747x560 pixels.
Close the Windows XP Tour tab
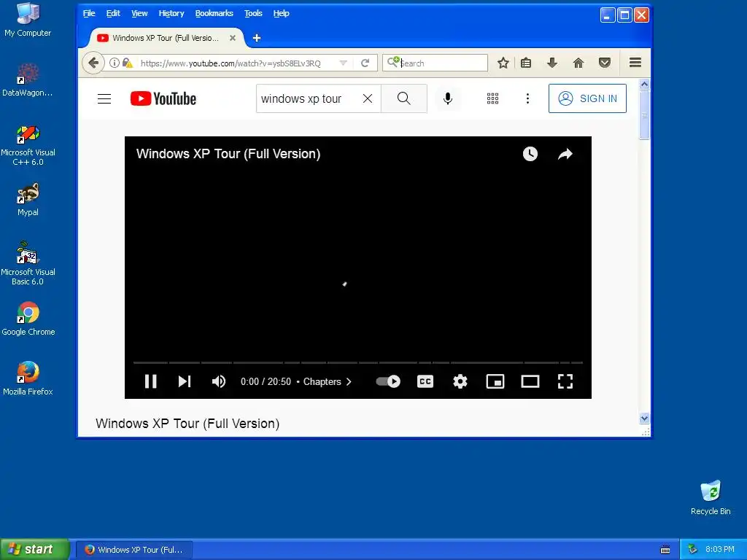click(233, 38)
